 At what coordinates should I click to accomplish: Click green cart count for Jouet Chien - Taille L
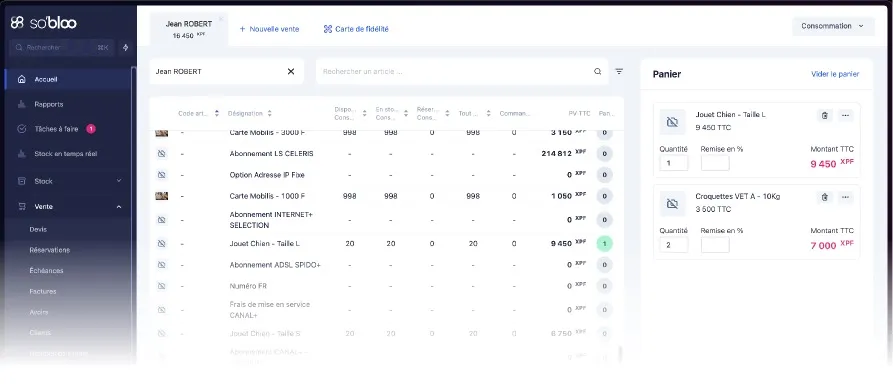click(x=604, y=244)
